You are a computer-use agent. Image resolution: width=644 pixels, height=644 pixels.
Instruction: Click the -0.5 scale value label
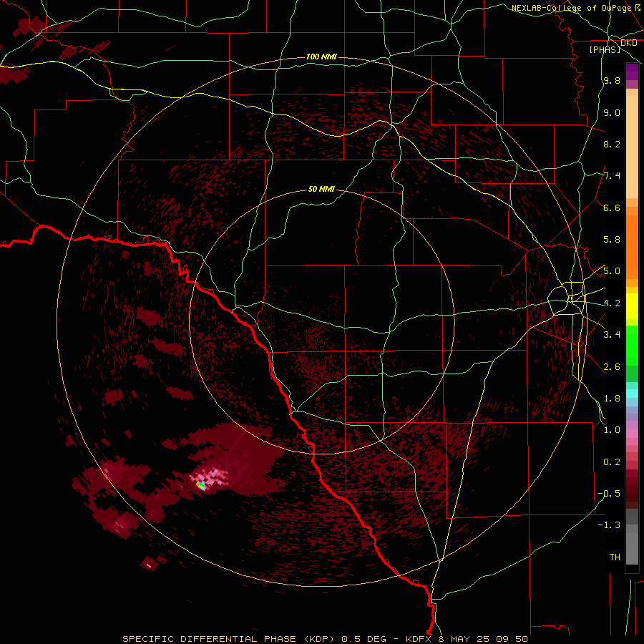tap(609, 494)
